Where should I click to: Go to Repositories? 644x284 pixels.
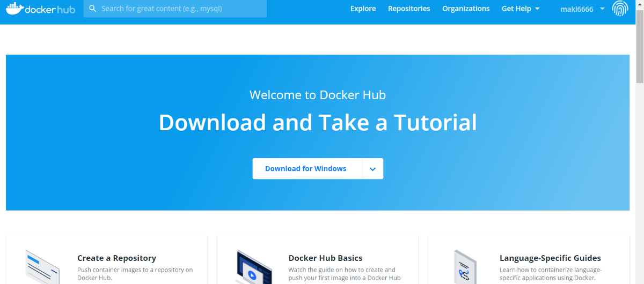(409, 9)
